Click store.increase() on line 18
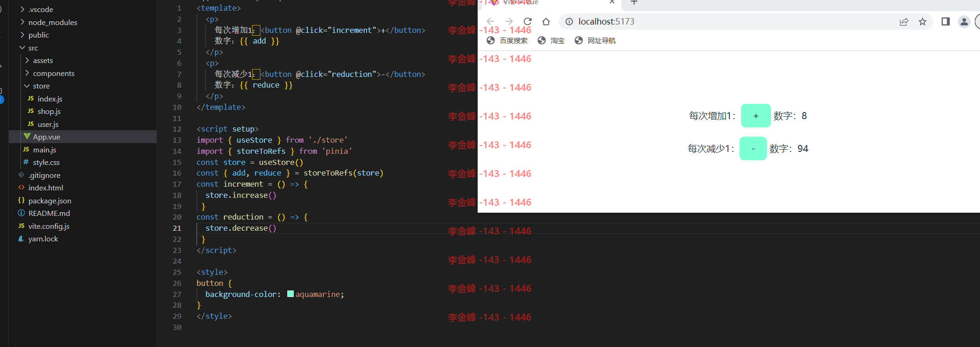Screen dimensions: 980x347 [241, 195]
